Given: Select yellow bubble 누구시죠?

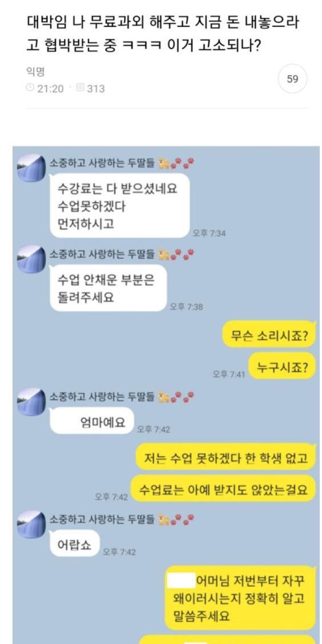Looking at the screenshot, I should (x=283, y=367).
